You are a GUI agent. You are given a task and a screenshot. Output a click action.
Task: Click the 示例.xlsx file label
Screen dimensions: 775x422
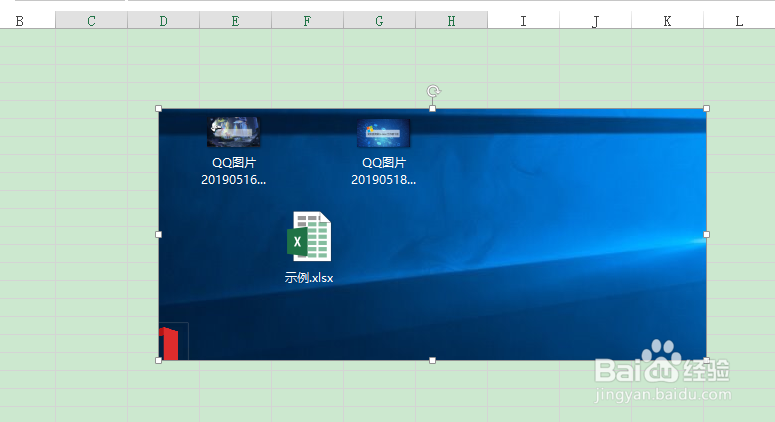309,278
